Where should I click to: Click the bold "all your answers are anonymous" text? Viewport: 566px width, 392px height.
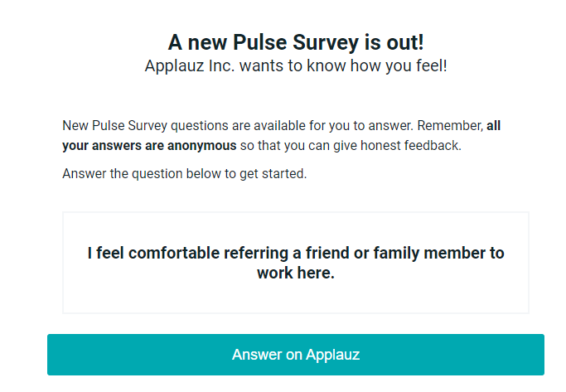[x=149, y=146]
